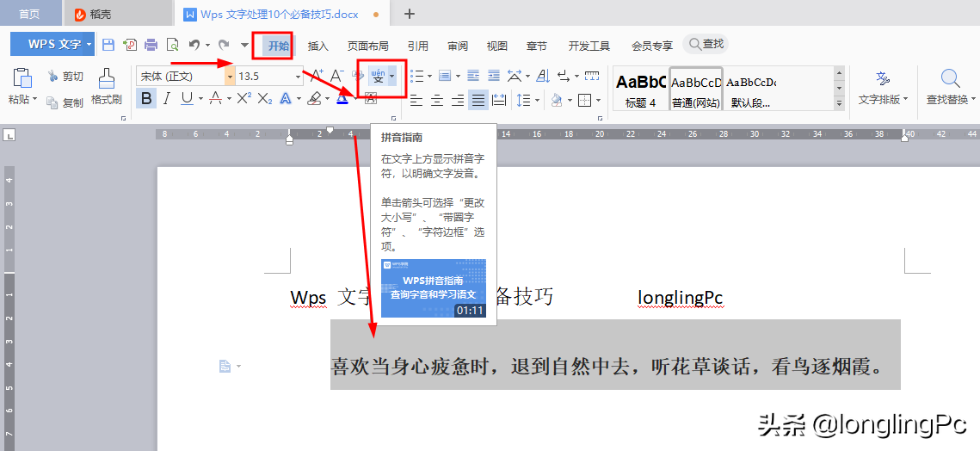Toggle Italic formatting
The height and width of the screenshot is (451, 980).
pos(167,98)
